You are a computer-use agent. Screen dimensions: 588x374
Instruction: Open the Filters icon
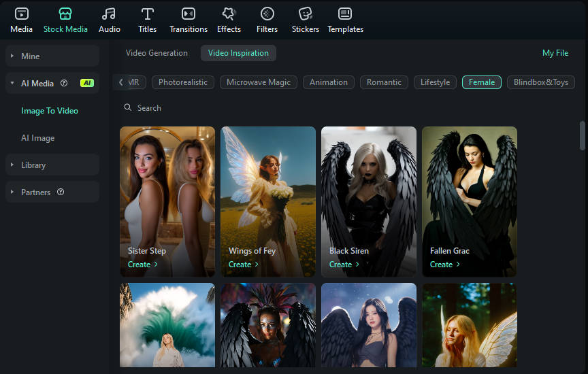point(267,14)
